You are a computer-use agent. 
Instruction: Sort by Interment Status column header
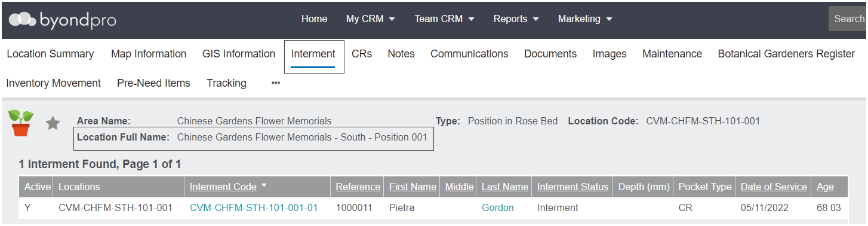tap(572, 187)
